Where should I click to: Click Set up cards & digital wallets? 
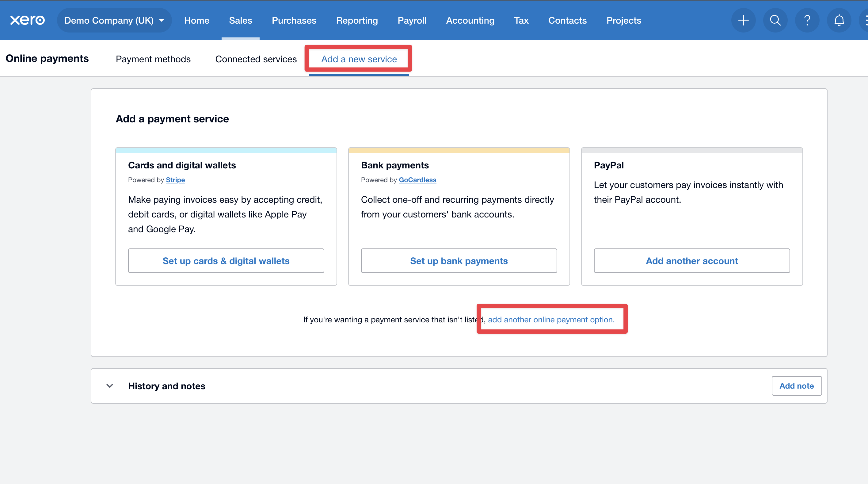[x=226, y=261]
